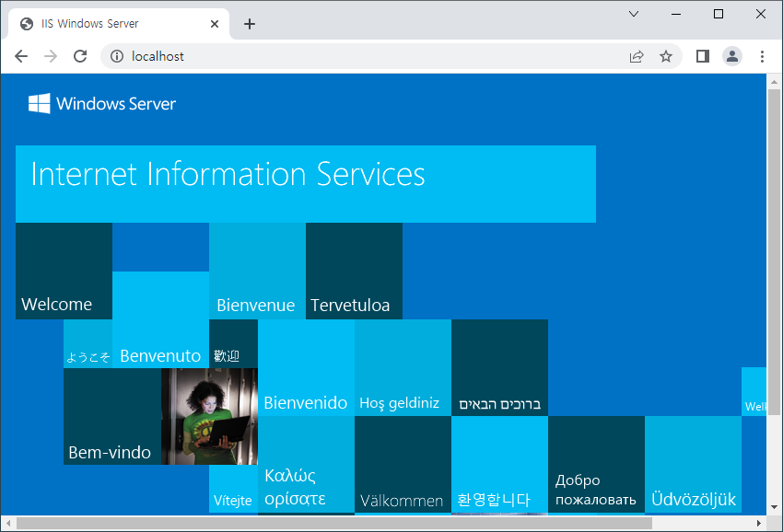The width and height of the screenshot is (783, 532).
Task: Click the Bienvenue tile
Action: [257, 271]
